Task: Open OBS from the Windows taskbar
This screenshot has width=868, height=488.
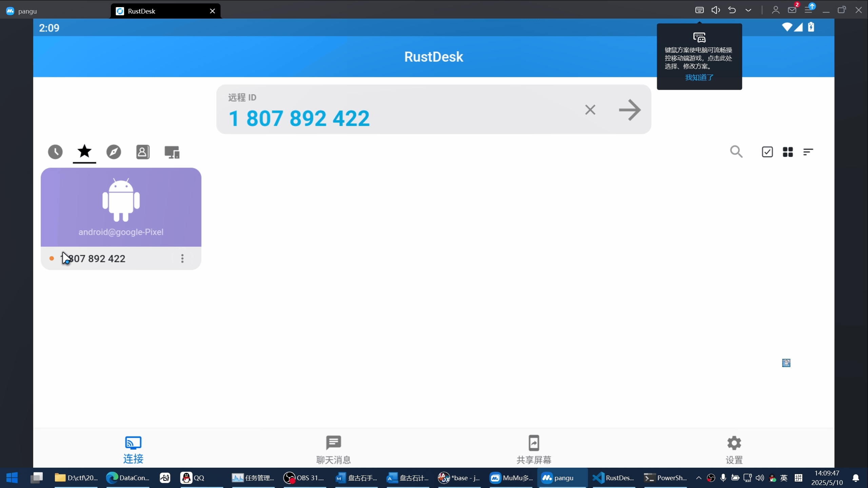Action: pos(304,478)
